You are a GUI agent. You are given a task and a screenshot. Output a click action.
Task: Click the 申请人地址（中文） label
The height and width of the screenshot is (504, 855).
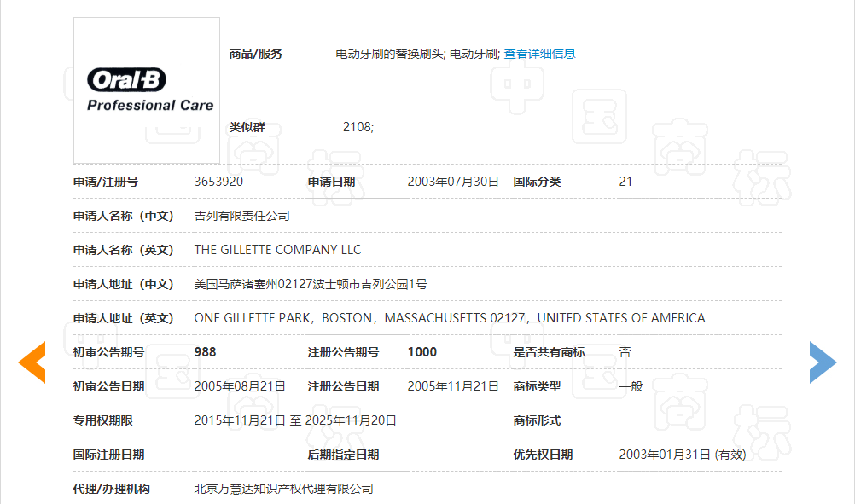(123, 284)
